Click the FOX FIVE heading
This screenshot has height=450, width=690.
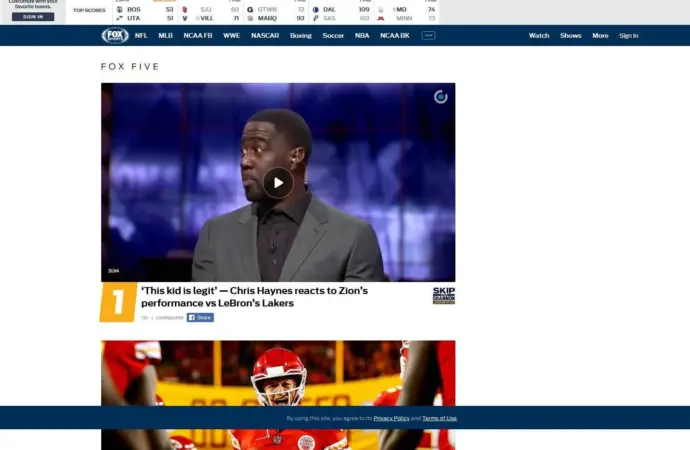[130, 66]
